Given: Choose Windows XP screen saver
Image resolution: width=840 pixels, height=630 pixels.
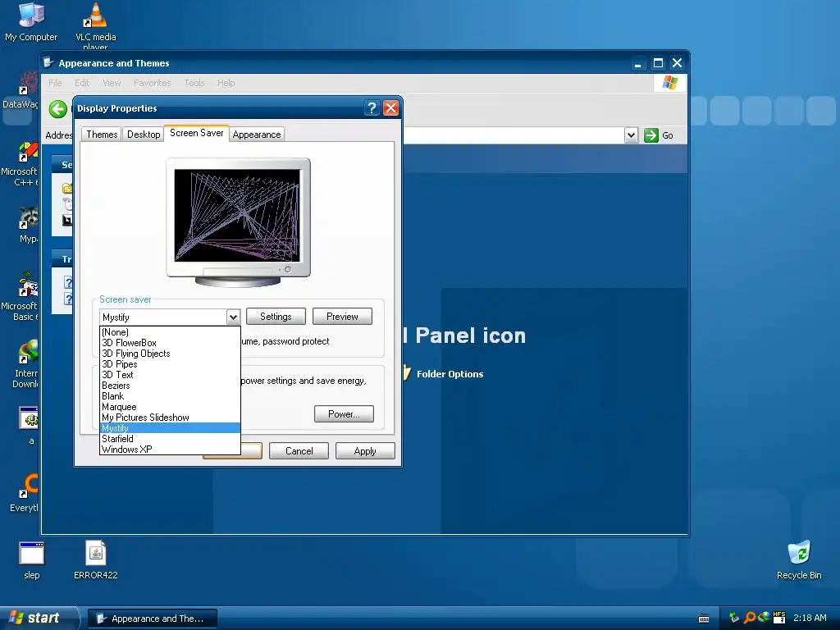Looking at the screenshot, I should [170, 450].
